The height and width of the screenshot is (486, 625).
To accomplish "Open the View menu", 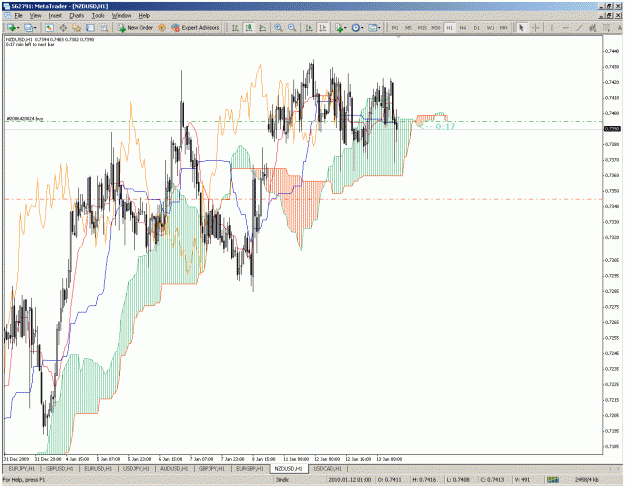I will (x=35, y=16).
